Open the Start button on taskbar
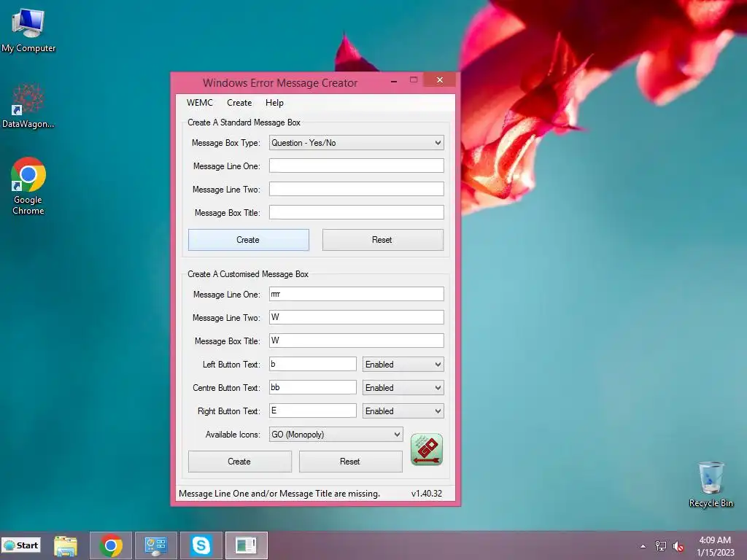The height and width of the screenshot is (560, 747). coord(21,545)
